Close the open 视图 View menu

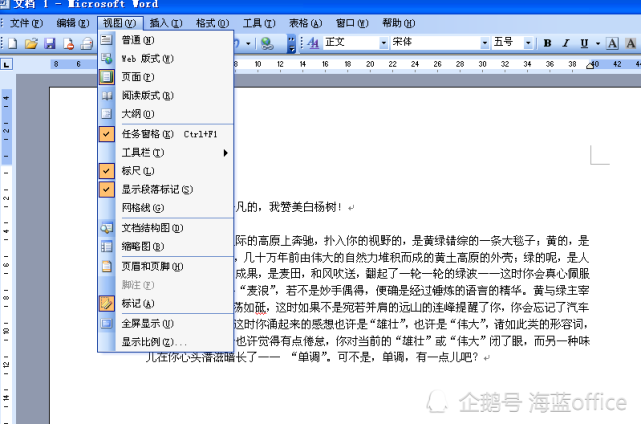(120, 23)
